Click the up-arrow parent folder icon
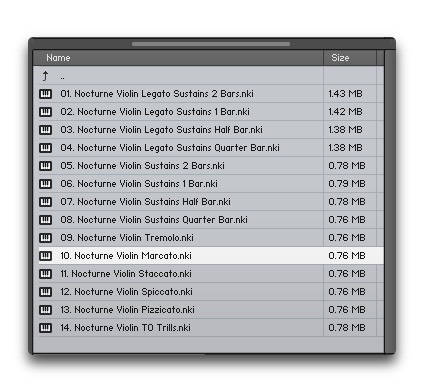This screenshot has height=391, width=424. (45, 76)
